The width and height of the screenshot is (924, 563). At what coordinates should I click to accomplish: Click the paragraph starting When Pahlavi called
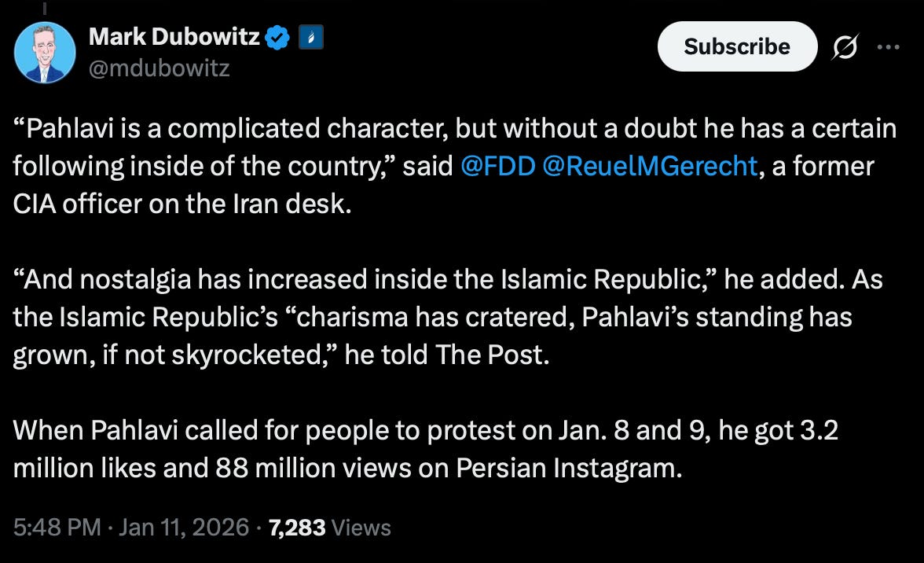tap(426, 449)
